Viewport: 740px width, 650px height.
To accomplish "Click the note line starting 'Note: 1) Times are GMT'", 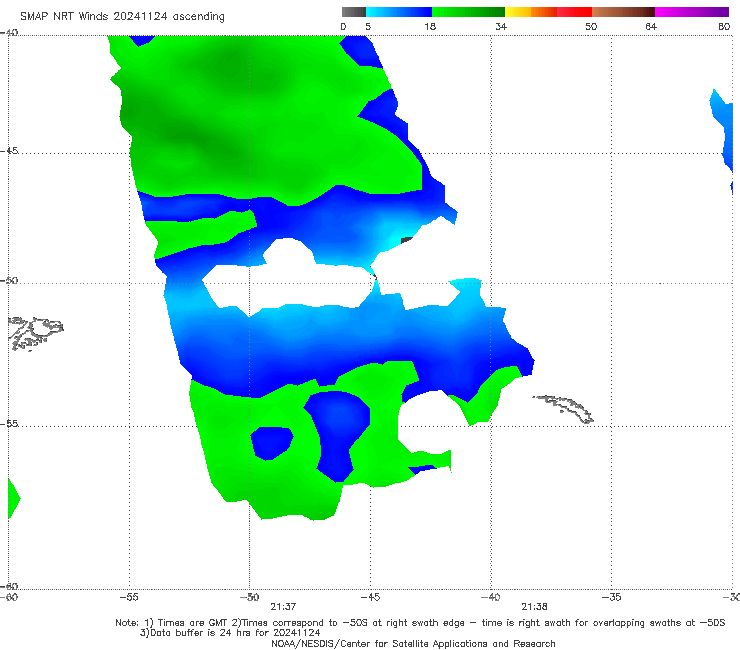I will tap(420, 623).
